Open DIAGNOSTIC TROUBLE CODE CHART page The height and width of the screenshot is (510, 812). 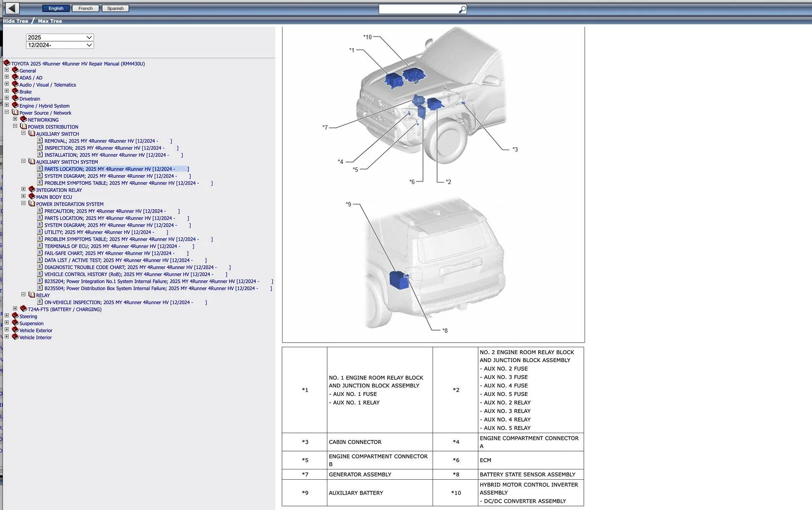(x=138, y=267)
